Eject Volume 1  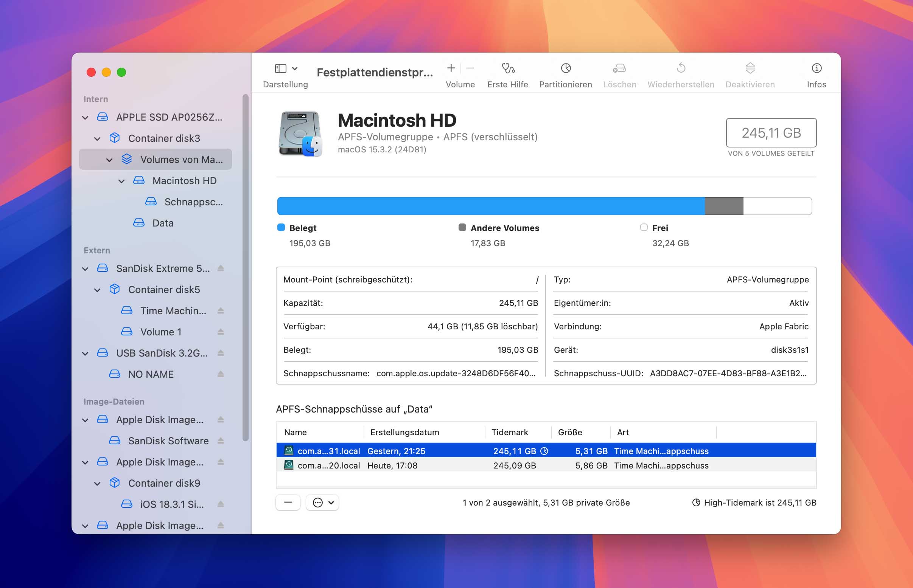[x=221, y=332]
